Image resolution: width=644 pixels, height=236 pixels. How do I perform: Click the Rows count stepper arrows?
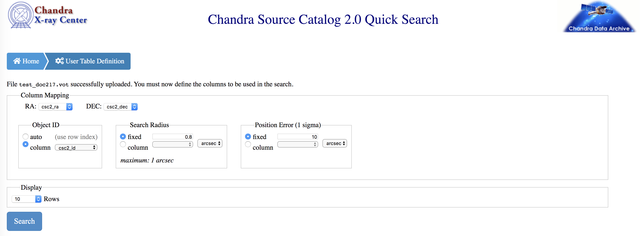(x=38, y=199)
